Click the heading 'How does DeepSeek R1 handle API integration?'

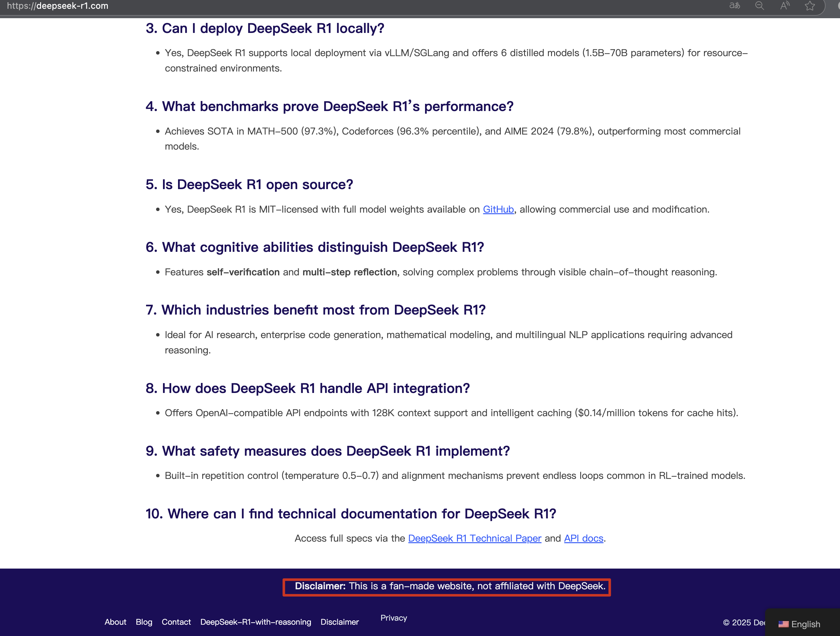pos(307,388)
